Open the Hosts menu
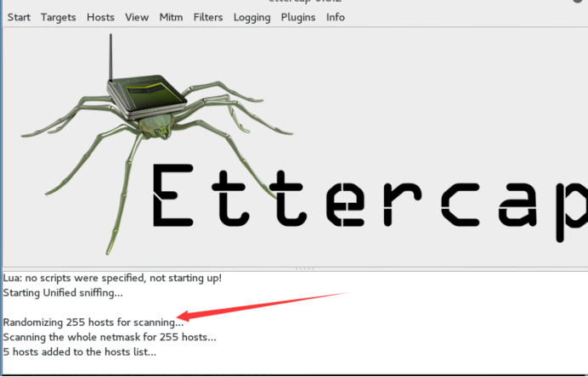Image resolution: width=588 pixels, height=377 pixels. point(100,17)
